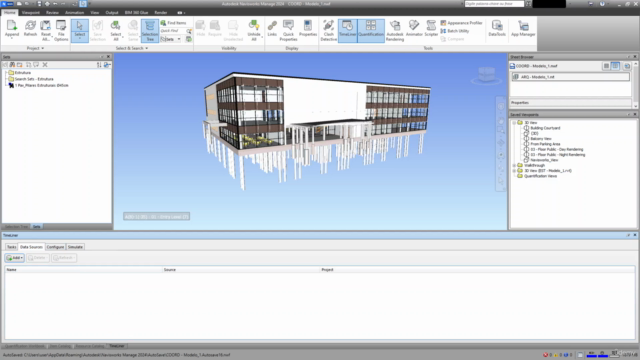
Task: Open the Quantification Workbook bottom tab
Action: tap(25, 346)
